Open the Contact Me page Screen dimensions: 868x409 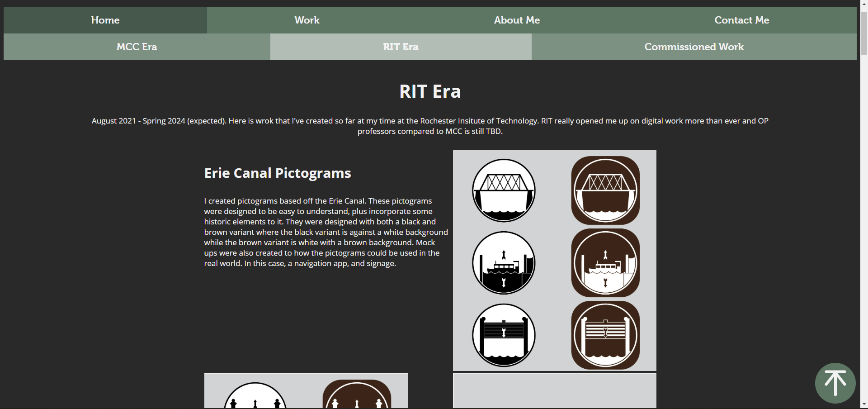741,20
